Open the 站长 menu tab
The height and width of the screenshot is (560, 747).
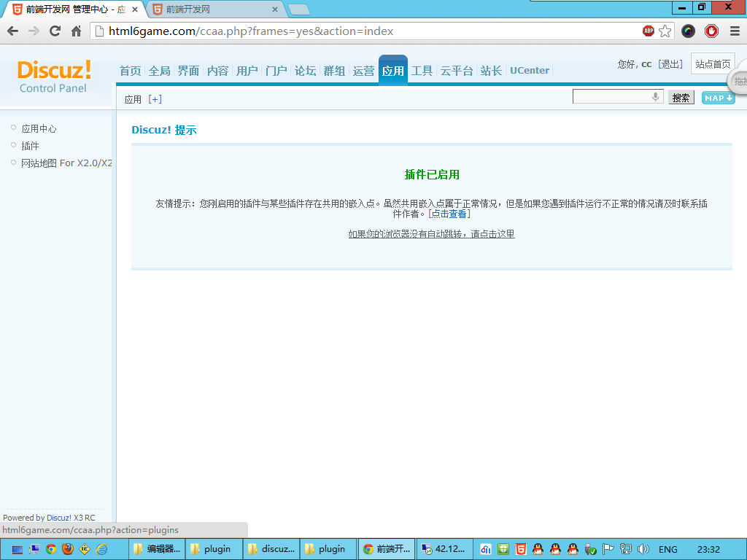point(491,71)
